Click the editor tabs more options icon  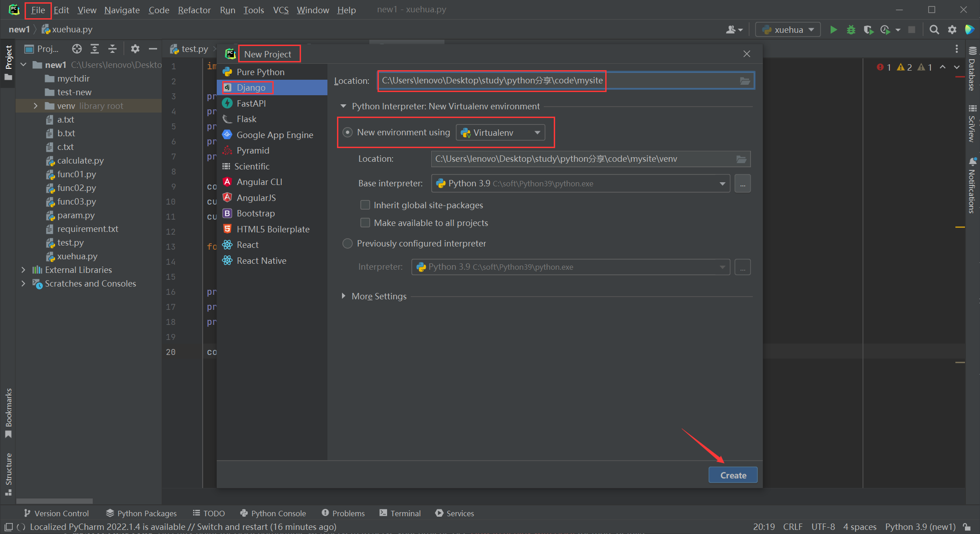pyautogui.click(x=956, y=49)
